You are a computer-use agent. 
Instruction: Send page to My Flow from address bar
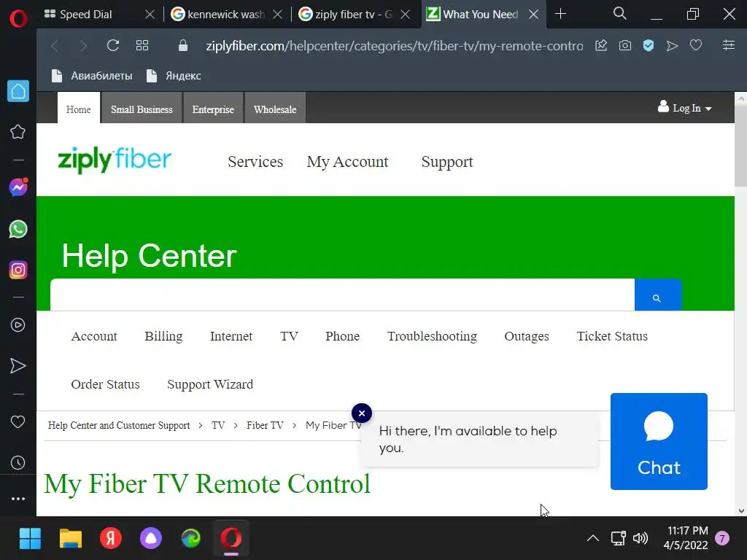(672, 46)
